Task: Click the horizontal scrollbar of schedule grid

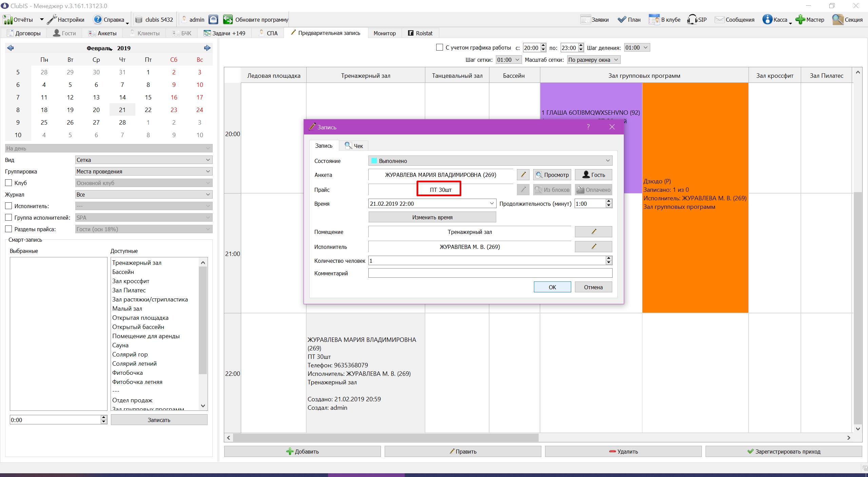Action: [x=386, y=438]
